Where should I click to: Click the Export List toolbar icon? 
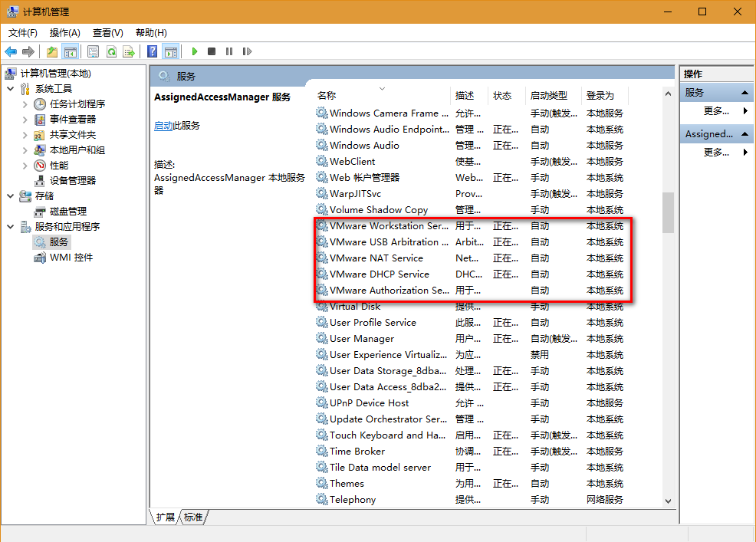click(129, 51)
